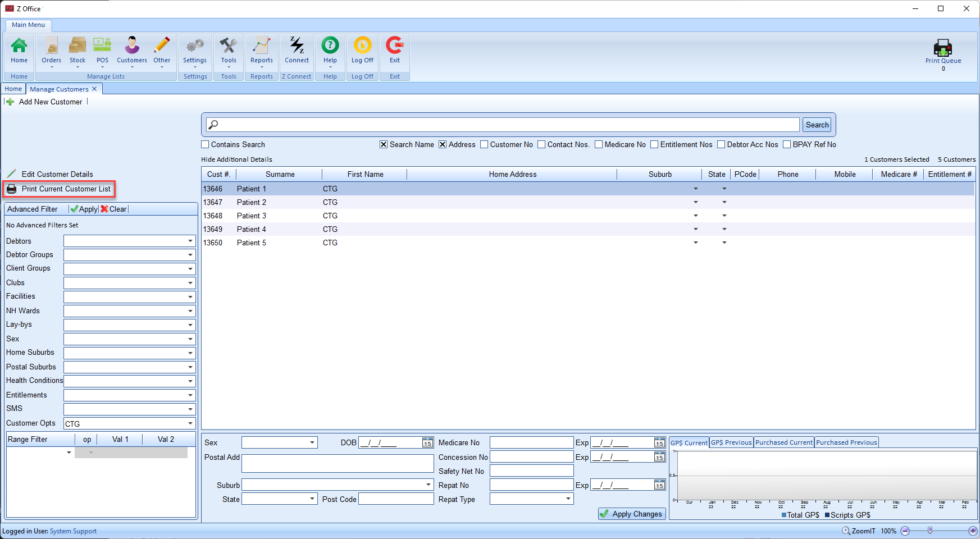Sort by the Cust # column header
Viewport: 980px width, 539px height.
(218, 174)
